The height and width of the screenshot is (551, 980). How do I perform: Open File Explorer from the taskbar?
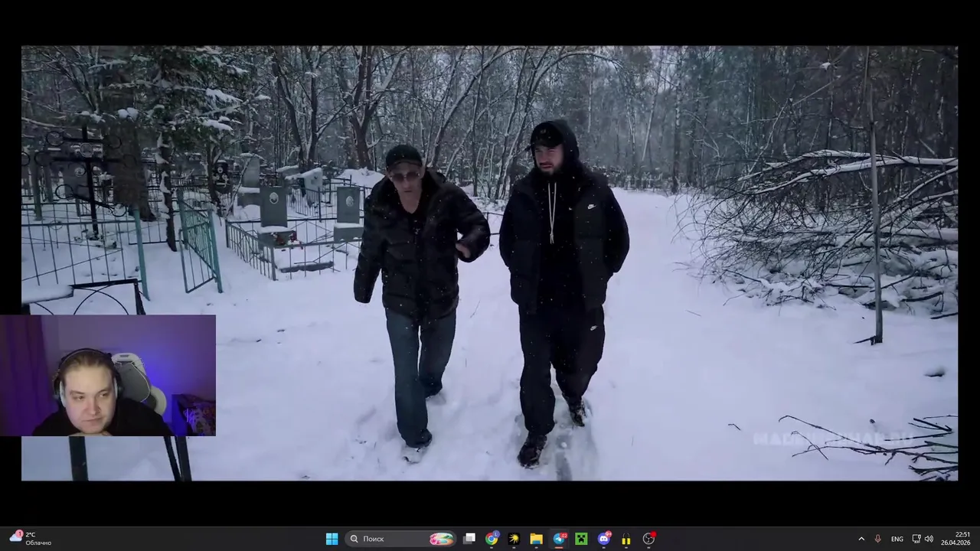[x=537, y=539]
